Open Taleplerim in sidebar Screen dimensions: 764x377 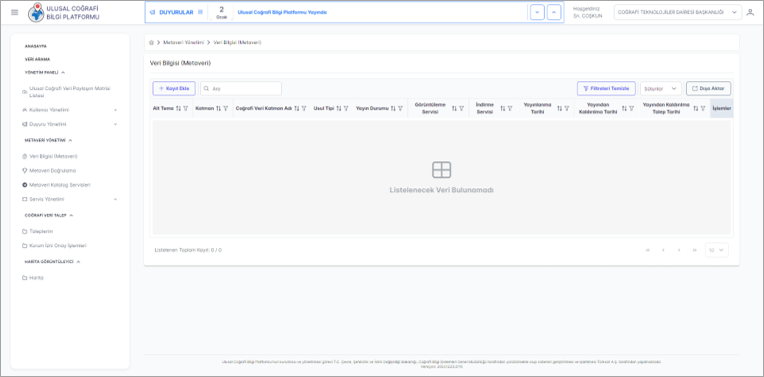click(38, 231)
